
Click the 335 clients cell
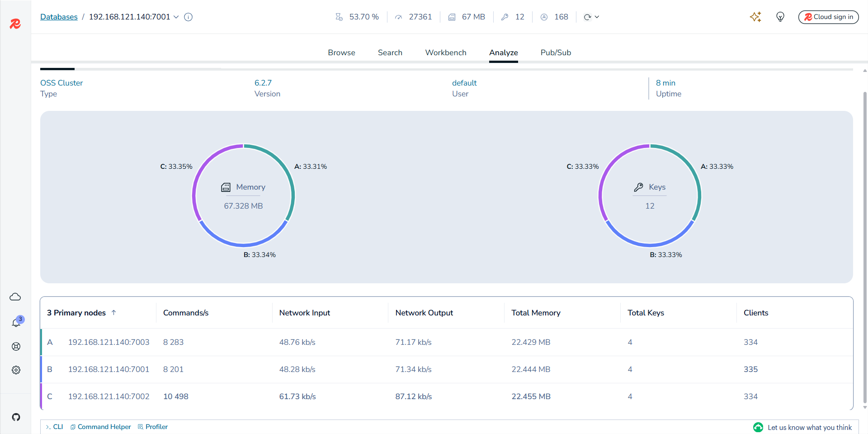tap(750, 369)
